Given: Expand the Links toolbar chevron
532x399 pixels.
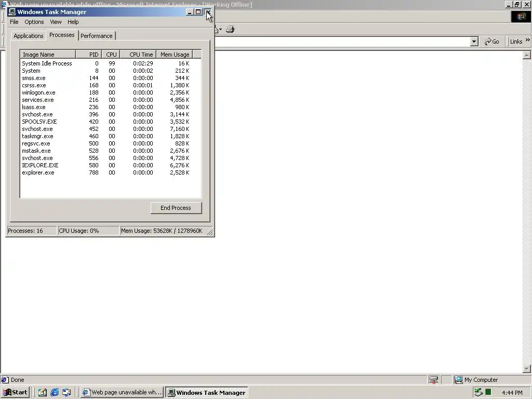Looking at the screenshot, I should tap(528, 40).
